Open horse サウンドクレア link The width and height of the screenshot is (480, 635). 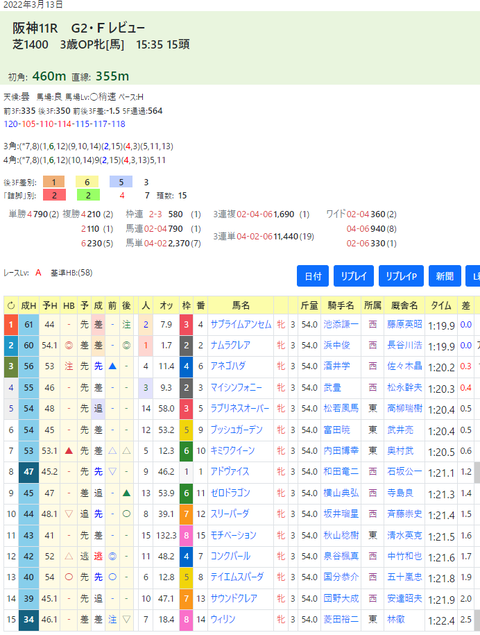click(234, 599)
